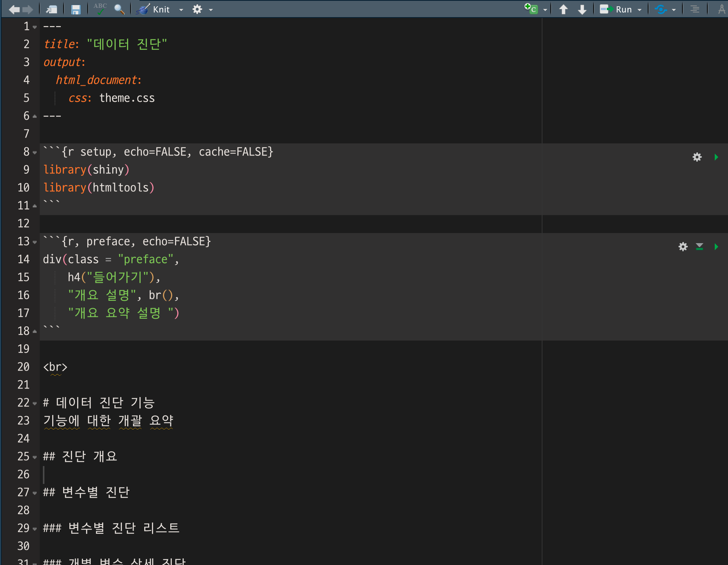Place cursor on title line "데이터 진단"
The width and height of the screenshot is (728, 565).
(105, 44)
